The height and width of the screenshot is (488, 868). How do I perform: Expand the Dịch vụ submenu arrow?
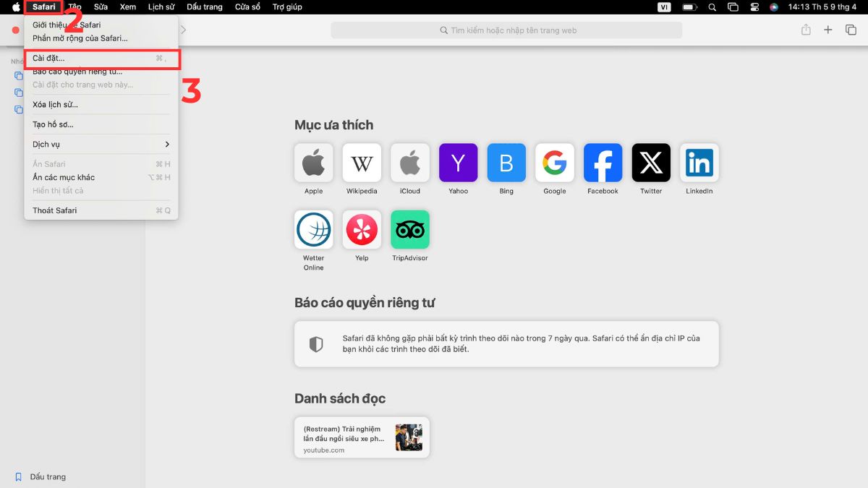pos(167,144)
